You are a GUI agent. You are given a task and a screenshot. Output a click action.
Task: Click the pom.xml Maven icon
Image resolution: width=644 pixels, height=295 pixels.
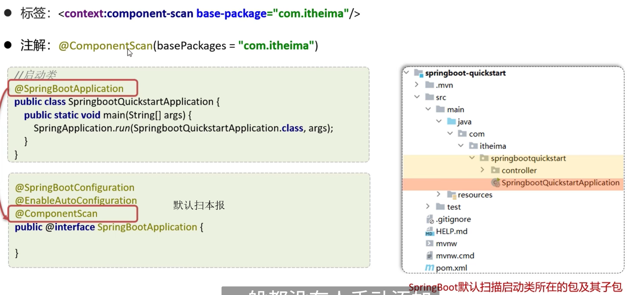(x=429, y=268)
